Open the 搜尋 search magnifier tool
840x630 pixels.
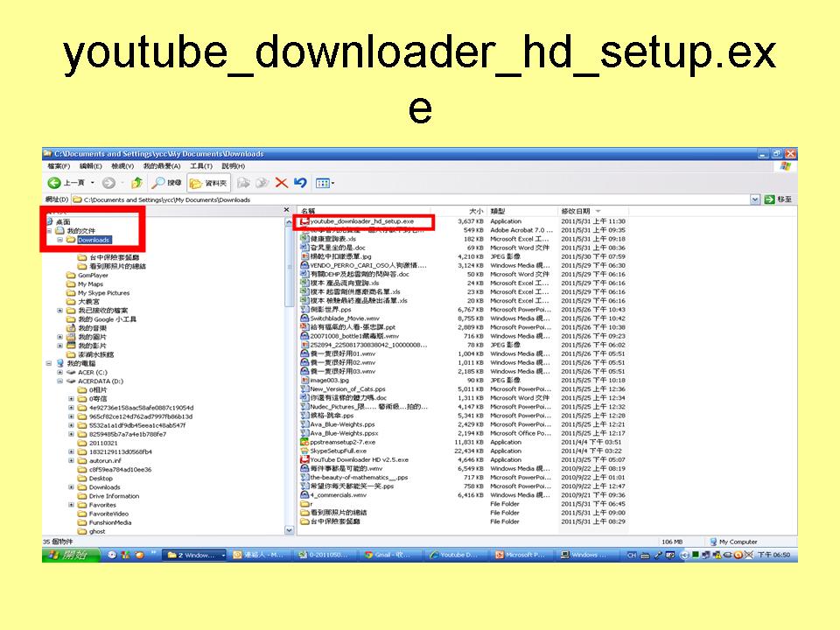click(x=166, y=183)
